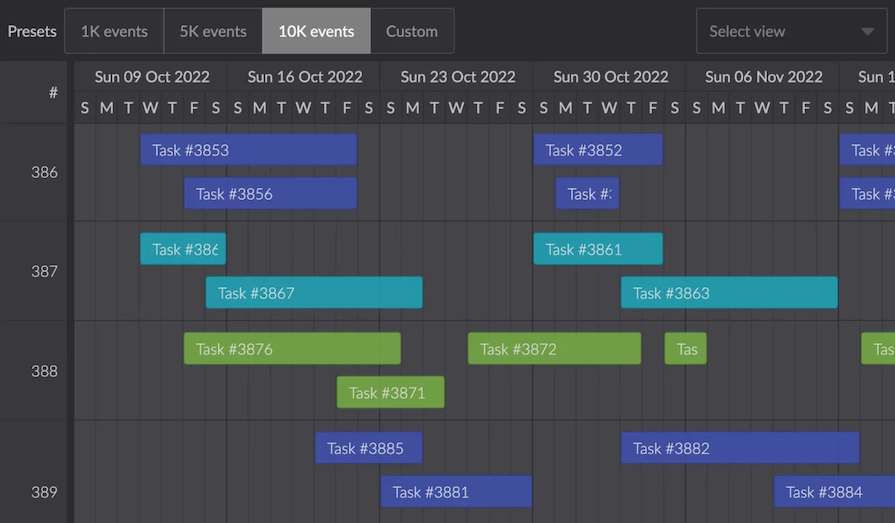Select the teal Task #3867 bar
This screenshot has height=523, width=895.
(314, 293)
